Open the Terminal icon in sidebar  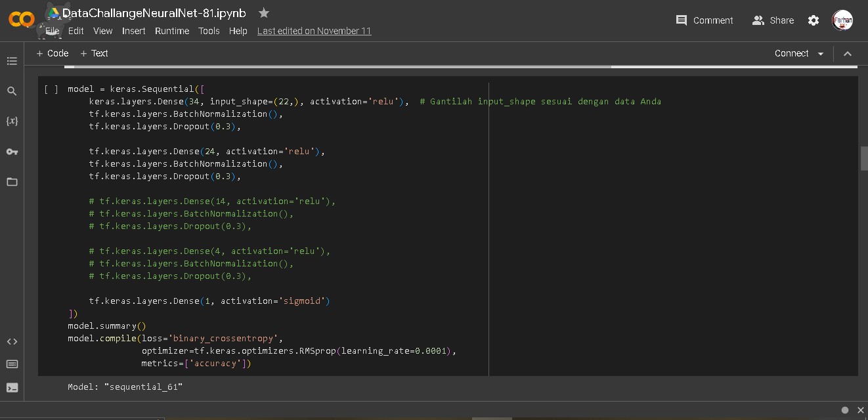12,387
